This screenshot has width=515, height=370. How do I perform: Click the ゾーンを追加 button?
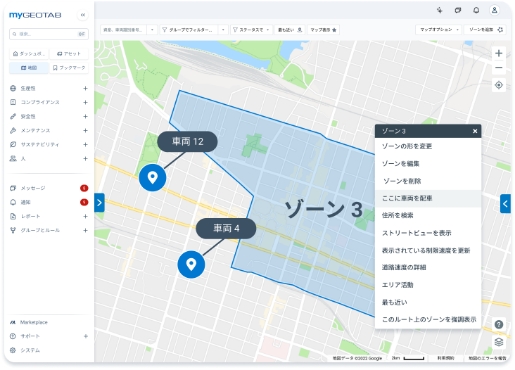[485, 30]
